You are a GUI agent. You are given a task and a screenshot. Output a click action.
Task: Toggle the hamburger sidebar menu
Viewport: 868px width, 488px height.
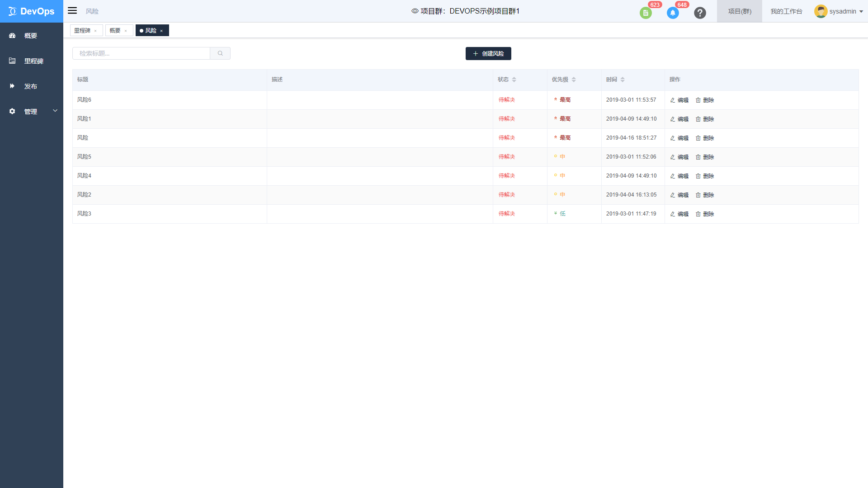click(72, 10)
